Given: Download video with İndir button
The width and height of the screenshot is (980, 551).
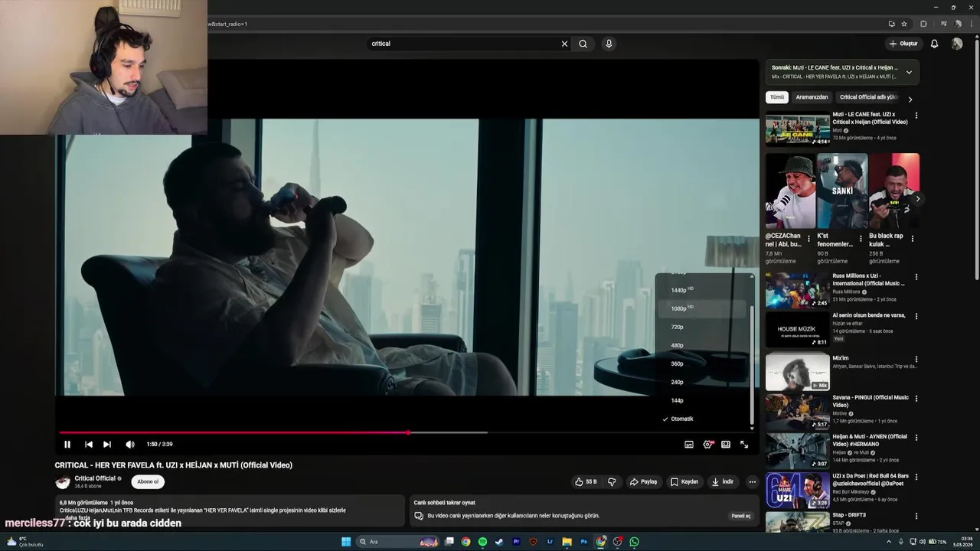Looking at the screenshot, I should [723, 482].
